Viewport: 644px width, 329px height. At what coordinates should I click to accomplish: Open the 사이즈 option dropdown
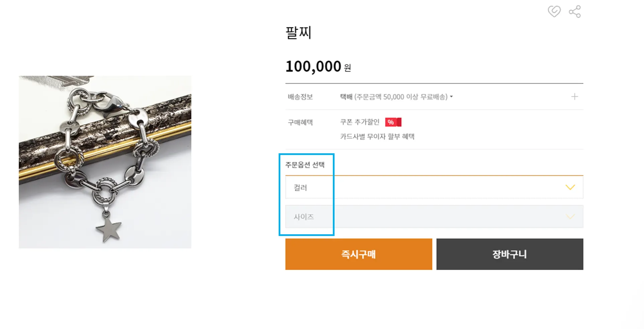click(434, 217)
